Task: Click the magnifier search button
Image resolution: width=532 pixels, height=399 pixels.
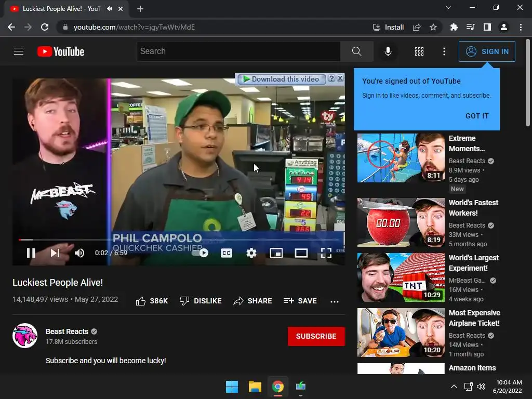Action: click(x=356, y=51)
